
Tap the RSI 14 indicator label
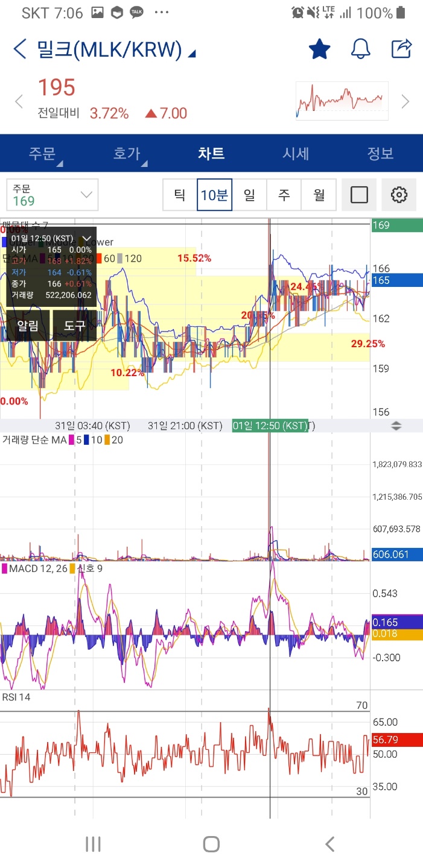pyautogui.click(x=16, y=697)
